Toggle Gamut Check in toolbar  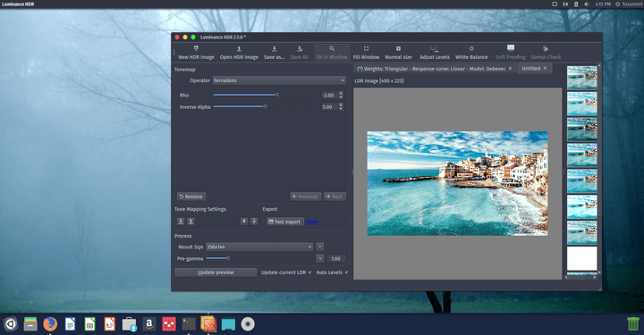(546, 53)
